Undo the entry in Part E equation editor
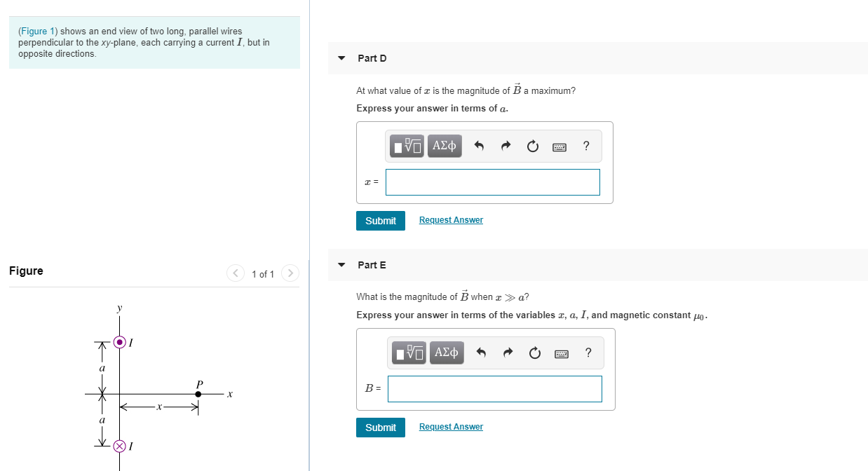The height and width of the screenshot is (471, 868). (480, 353)
